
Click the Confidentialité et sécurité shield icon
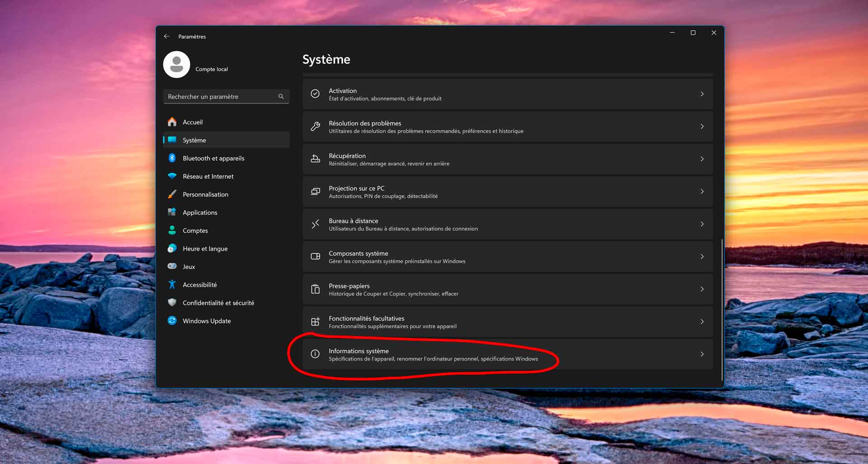pyautogui.click(x=172, y=302)
